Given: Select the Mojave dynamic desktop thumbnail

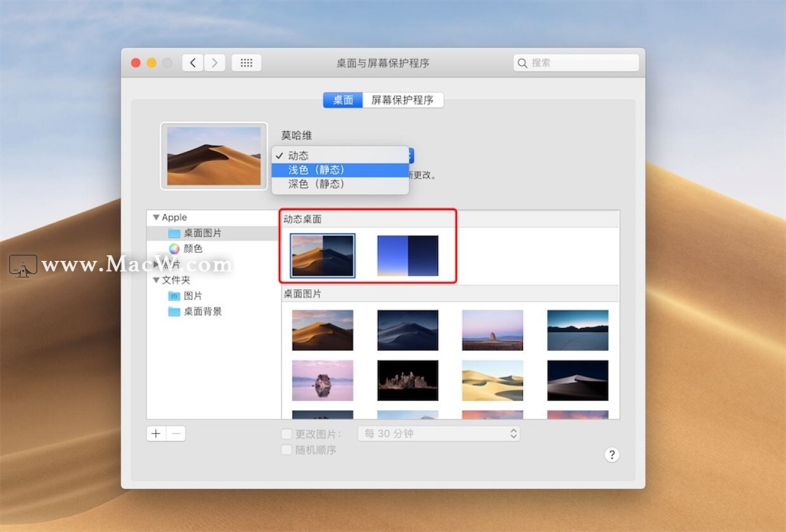Looking at the screenshot, I should (x=322, y=256).
